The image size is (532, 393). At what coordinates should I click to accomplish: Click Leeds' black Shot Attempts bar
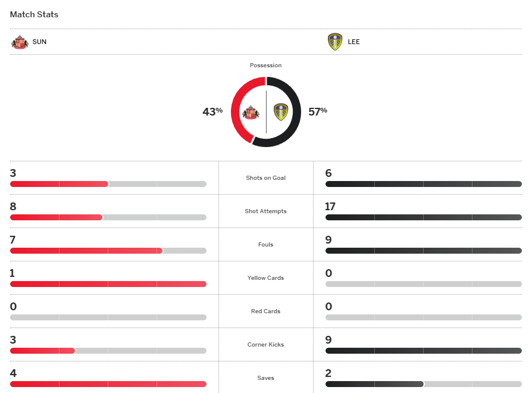click(423, 217)
